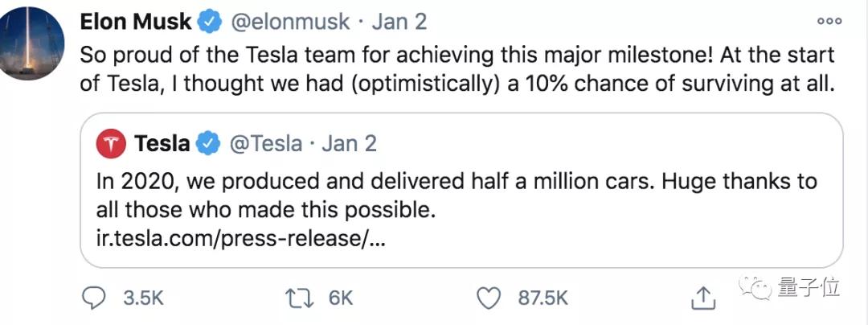
Task: Click the 3.5K replies count
Action: point(143,298)
